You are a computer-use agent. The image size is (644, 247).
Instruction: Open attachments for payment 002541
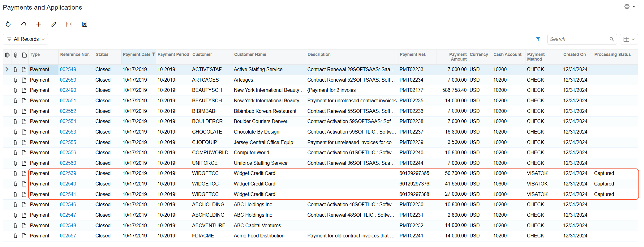click(x=15, y=194)
